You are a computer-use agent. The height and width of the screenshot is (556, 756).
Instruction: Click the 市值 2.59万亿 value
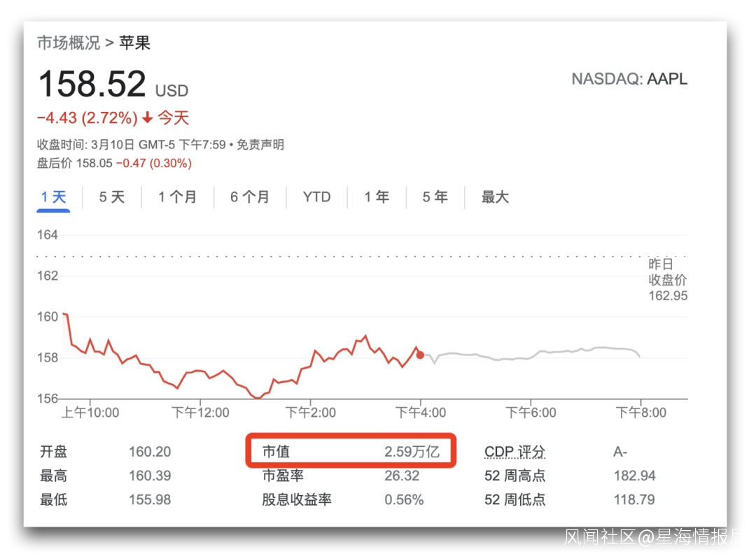pos(412,452)
